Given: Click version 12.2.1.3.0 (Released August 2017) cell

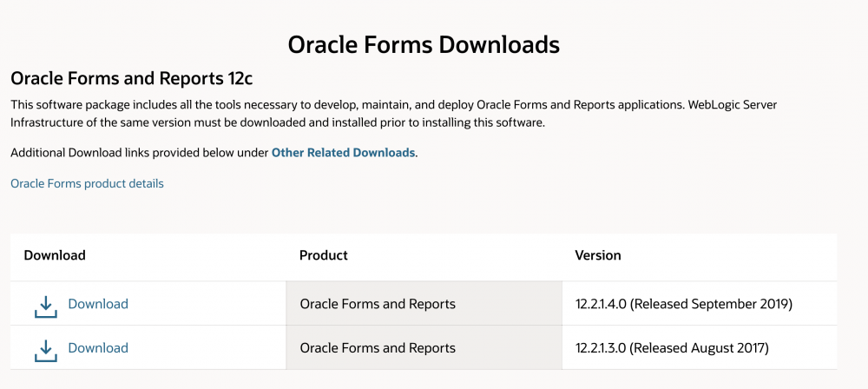Looking at the screenshot, I should point(672,348).
